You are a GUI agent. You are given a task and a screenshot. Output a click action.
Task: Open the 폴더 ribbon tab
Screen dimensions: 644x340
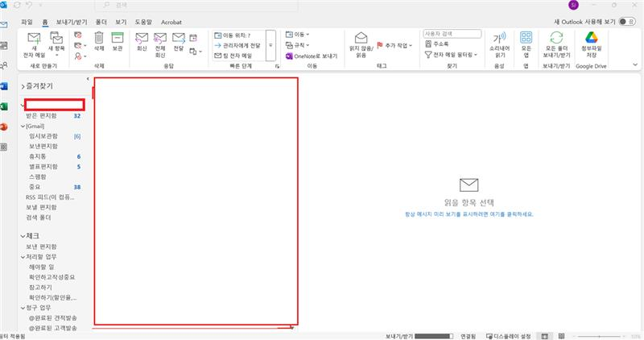tap(101, 23)
